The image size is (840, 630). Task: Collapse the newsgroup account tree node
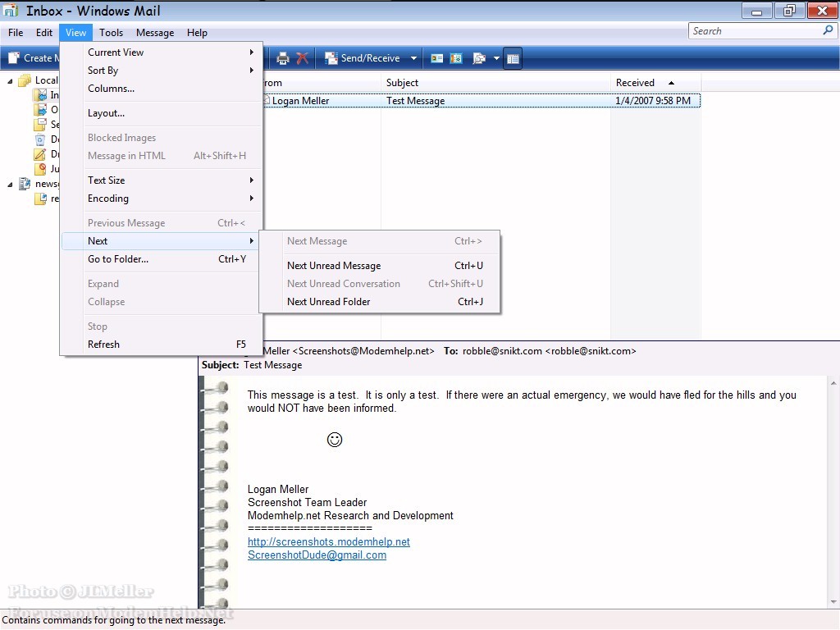click(x=10, y=185)
